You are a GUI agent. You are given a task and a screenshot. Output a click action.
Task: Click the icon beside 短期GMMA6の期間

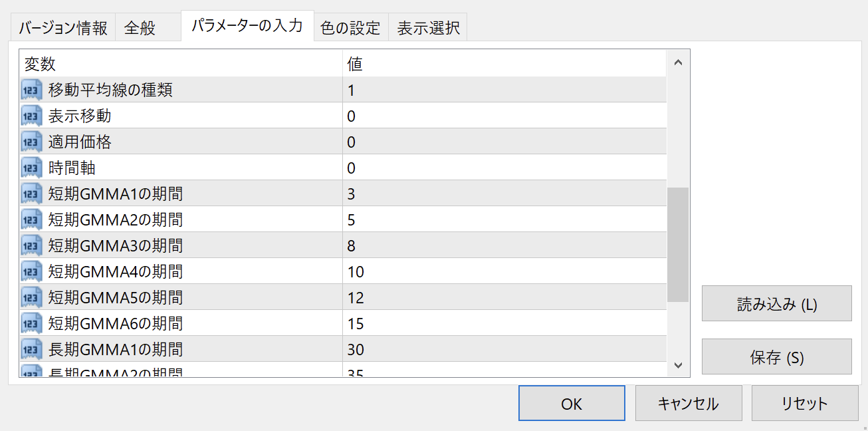[32, 323]
